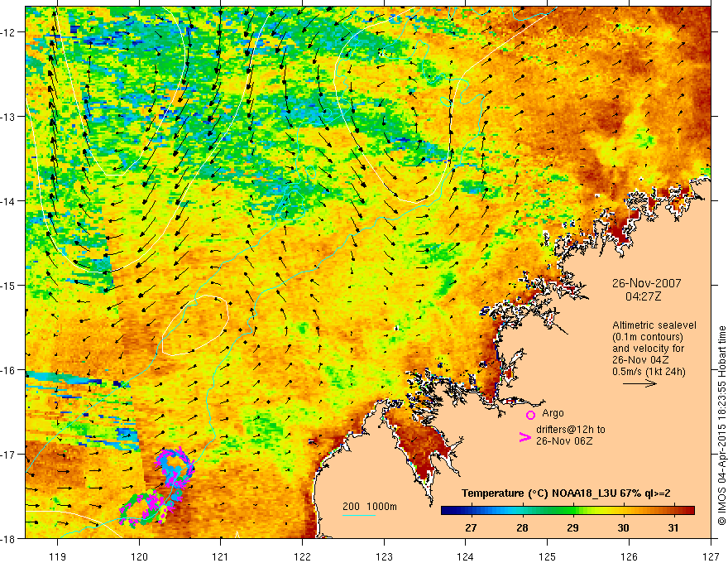Viewport: 728px width, 563px height.
Task: Click the longitude axis label 121
Action: coord(221,556)
